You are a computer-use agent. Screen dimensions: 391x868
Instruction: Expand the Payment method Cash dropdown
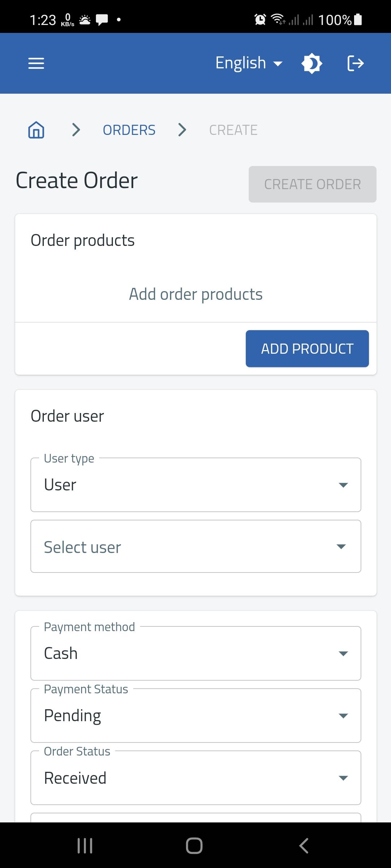tap(196, 653)
